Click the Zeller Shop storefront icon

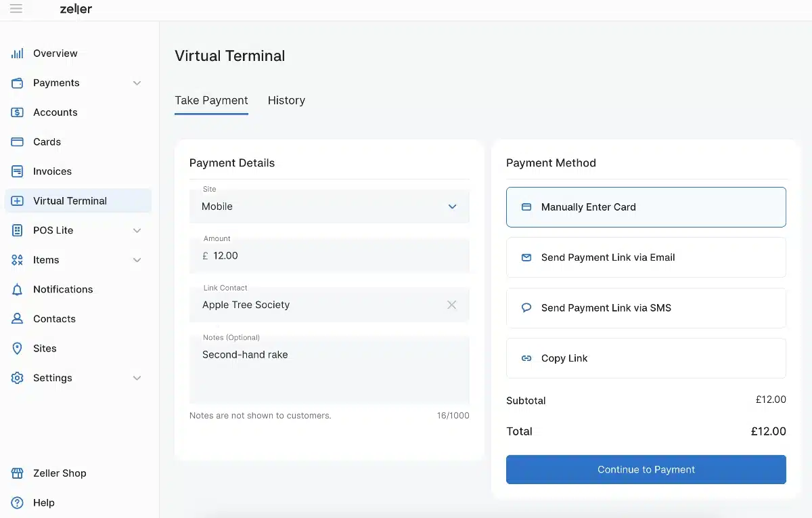[18, 473]
